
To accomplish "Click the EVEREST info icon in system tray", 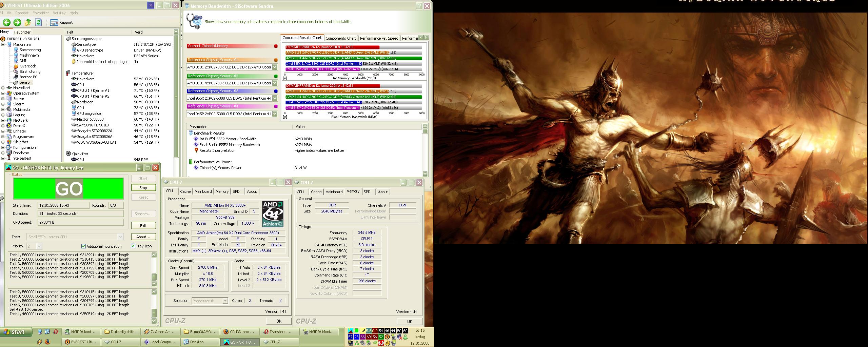I will coord(387,337).
